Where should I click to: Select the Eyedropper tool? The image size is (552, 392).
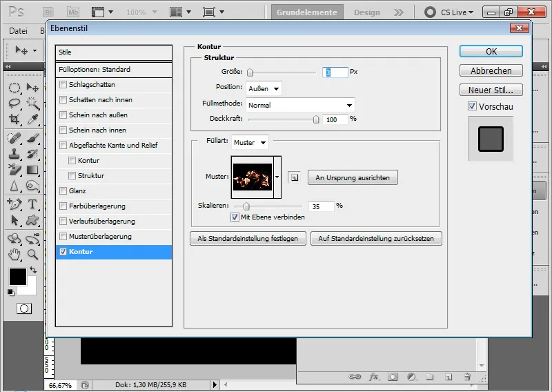coord(32,119)
